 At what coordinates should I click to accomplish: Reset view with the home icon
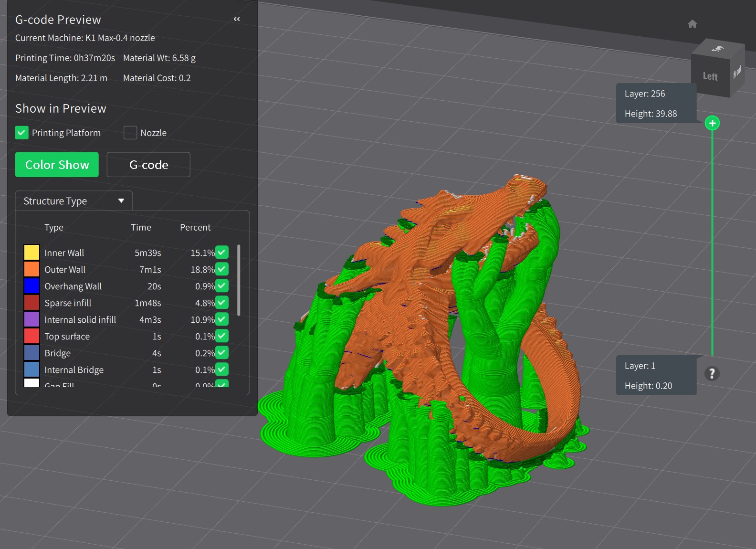(693, 24)
